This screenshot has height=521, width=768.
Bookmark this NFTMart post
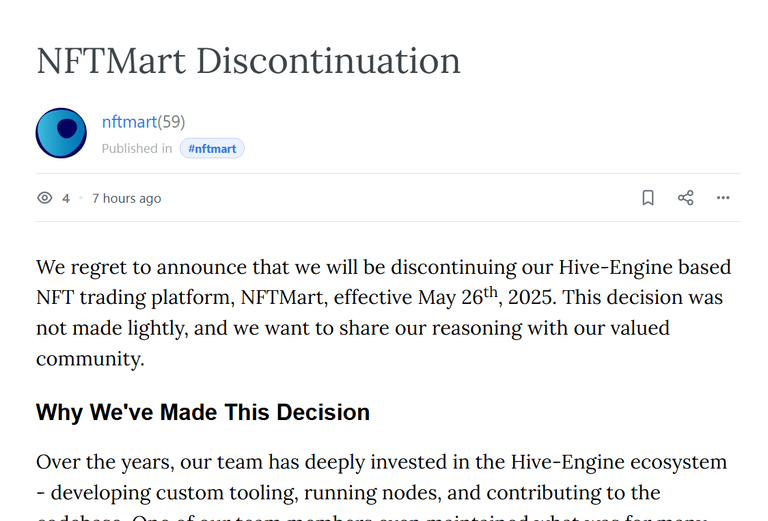click(x=648, y=198)
